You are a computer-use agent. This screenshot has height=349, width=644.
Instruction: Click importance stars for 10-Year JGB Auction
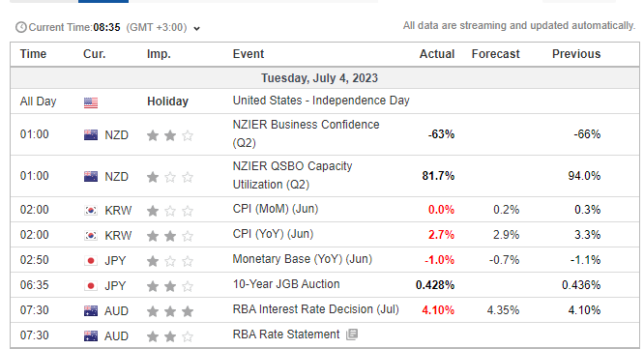[x=170, y=286]
